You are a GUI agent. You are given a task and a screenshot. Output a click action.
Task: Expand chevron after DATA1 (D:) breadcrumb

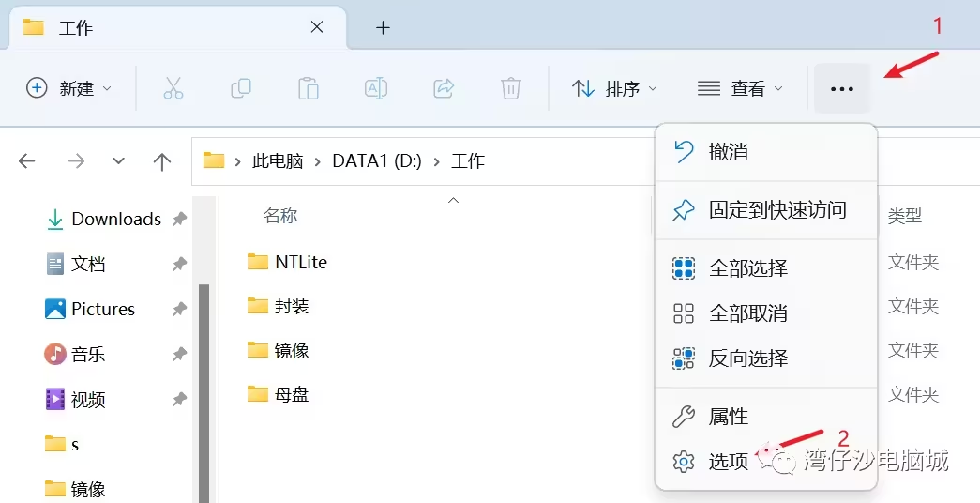coord(436,161)
